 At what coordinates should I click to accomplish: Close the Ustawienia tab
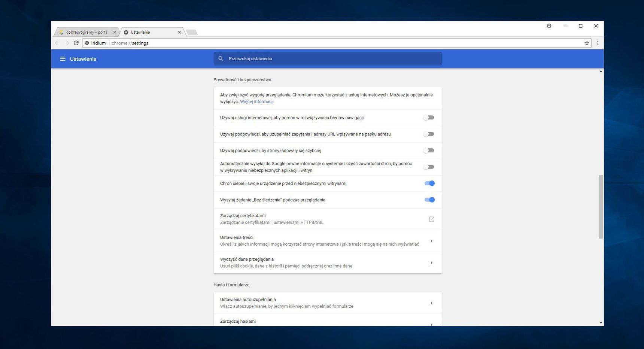(179, 32)
